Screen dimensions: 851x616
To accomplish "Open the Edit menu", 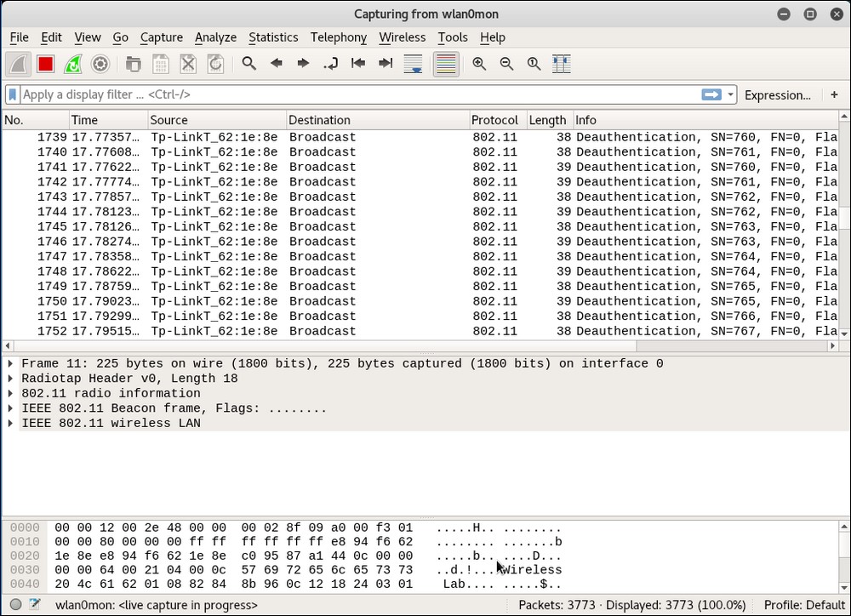I will (x=52, y=37).
